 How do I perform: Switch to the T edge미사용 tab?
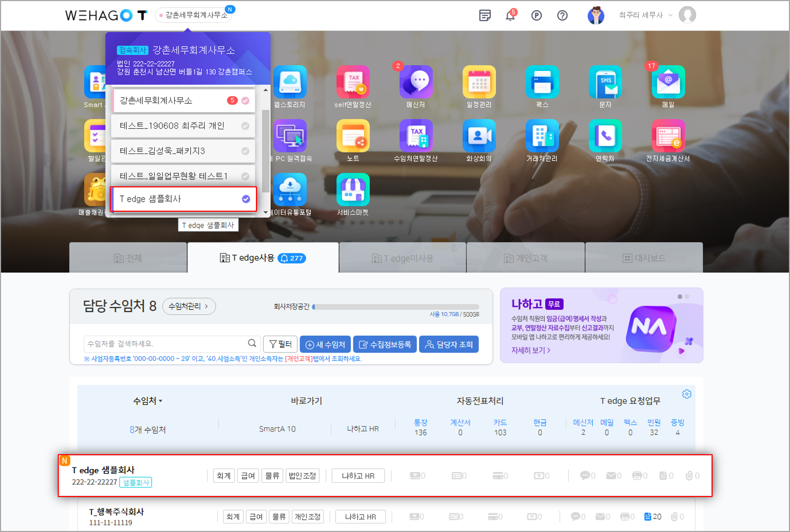pyautogui.click(x=403, y=258)
